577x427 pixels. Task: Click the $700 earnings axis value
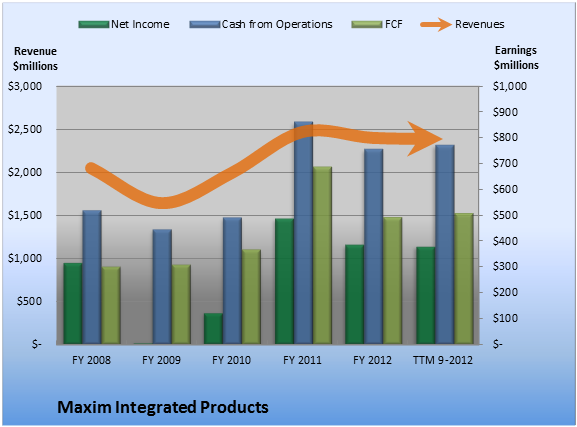505,163
